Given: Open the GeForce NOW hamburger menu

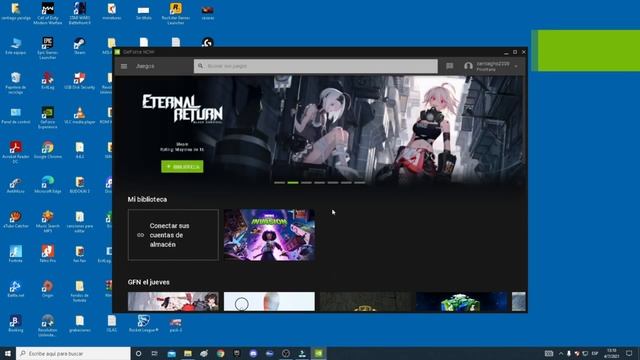Looking at the screenshot, I should 124,66.
